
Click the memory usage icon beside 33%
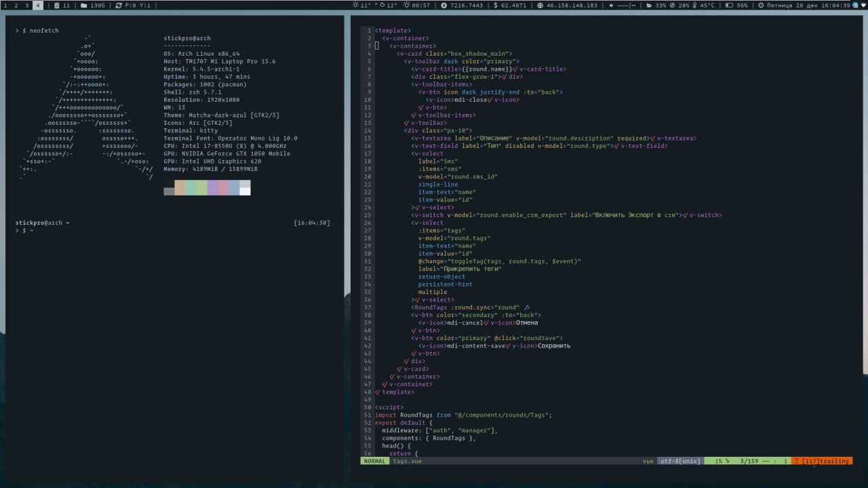[x=650, y=5]
